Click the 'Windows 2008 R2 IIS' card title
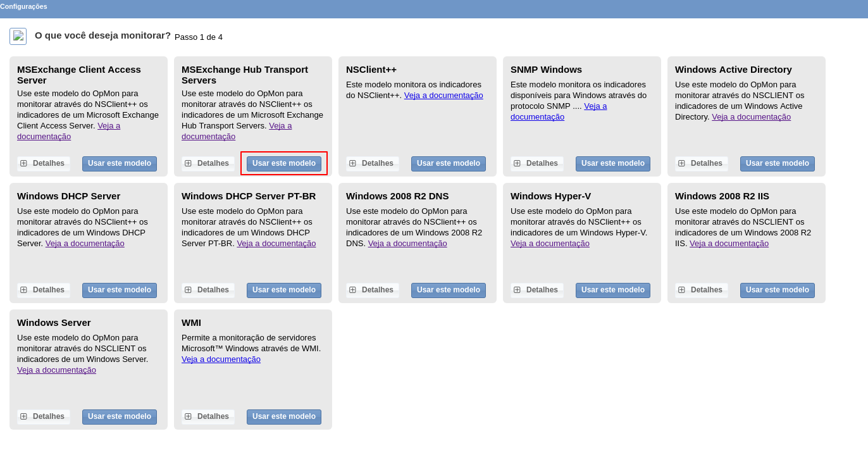868x455 pixels. [x=722, y=196]
